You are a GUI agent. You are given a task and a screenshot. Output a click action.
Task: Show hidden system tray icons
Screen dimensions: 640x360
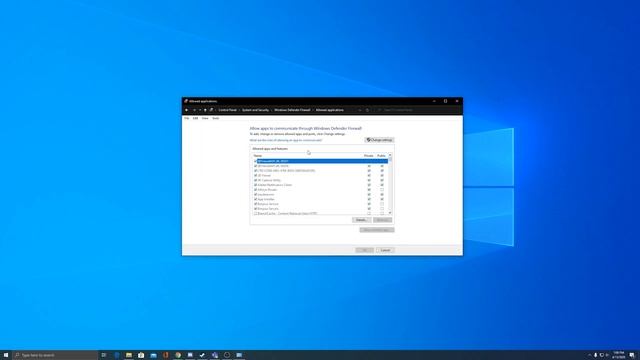589,355
